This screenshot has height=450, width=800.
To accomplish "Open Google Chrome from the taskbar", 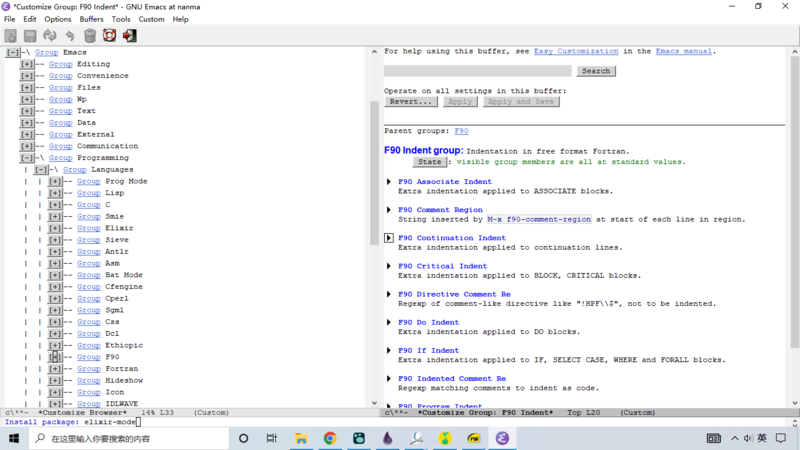I will coord(329,438).
